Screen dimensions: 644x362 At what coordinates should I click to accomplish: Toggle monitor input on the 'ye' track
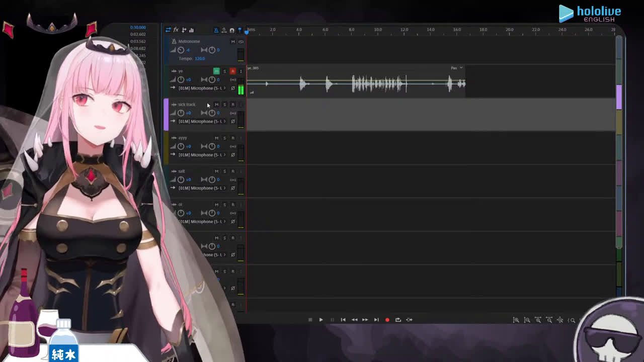tap(240, 71)
